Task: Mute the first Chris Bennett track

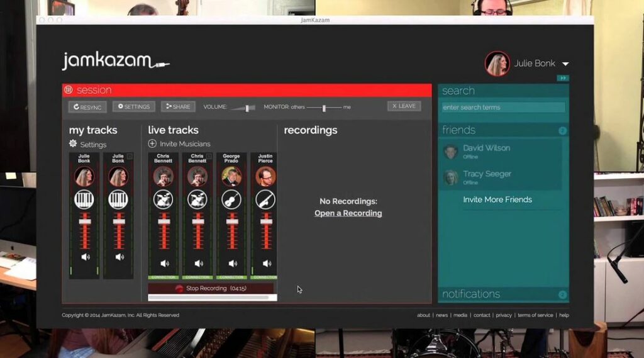Action: coord(164,264)
